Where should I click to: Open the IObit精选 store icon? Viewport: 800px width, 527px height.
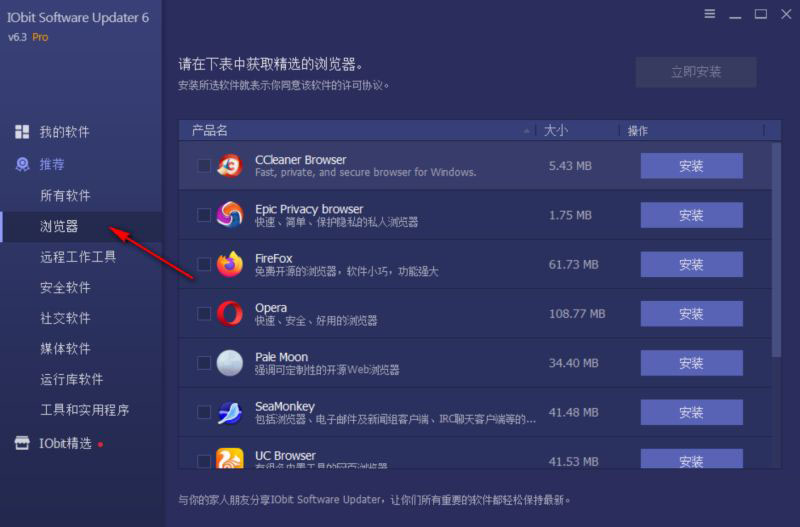click(x=22, y=443)
